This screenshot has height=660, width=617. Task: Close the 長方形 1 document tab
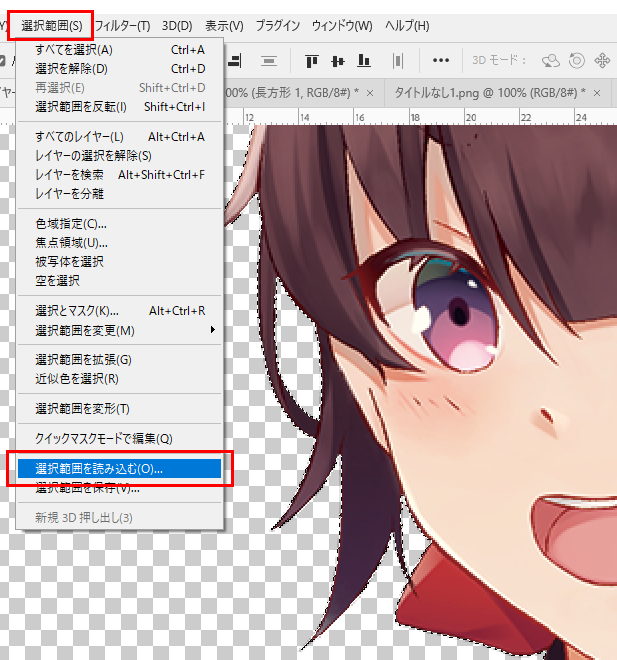point(370,93)
